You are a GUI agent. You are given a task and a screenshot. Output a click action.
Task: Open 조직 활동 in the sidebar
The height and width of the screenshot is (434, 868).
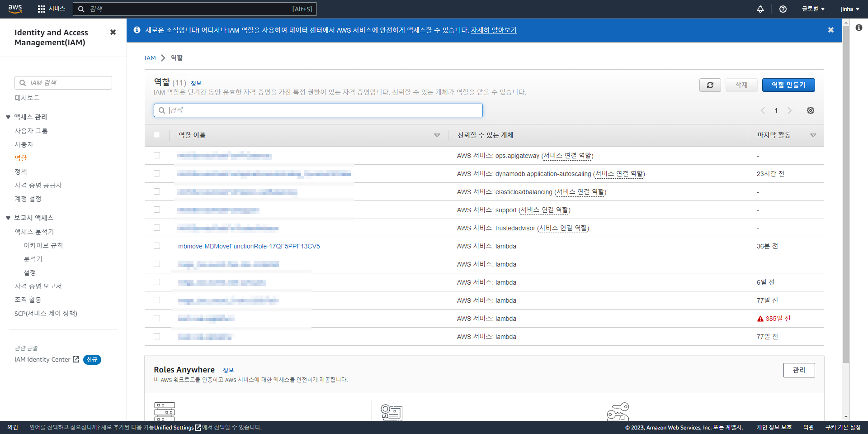coord(28,300)
